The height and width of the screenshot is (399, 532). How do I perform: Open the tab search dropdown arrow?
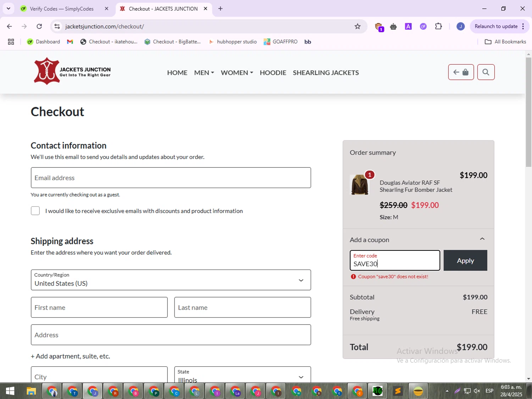click(x=9, y=9)
